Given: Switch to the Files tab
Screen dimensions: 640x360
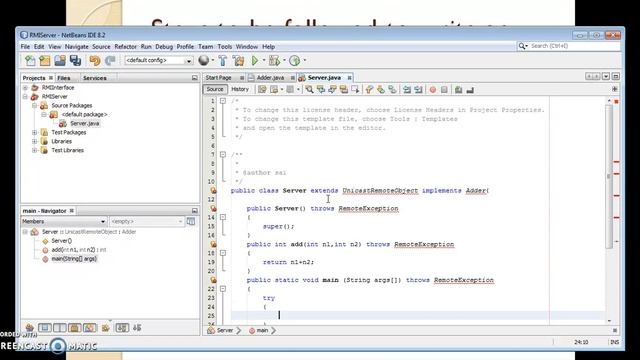Looking at the screenshot, I should pyautogui.click(x=64, y=78).
